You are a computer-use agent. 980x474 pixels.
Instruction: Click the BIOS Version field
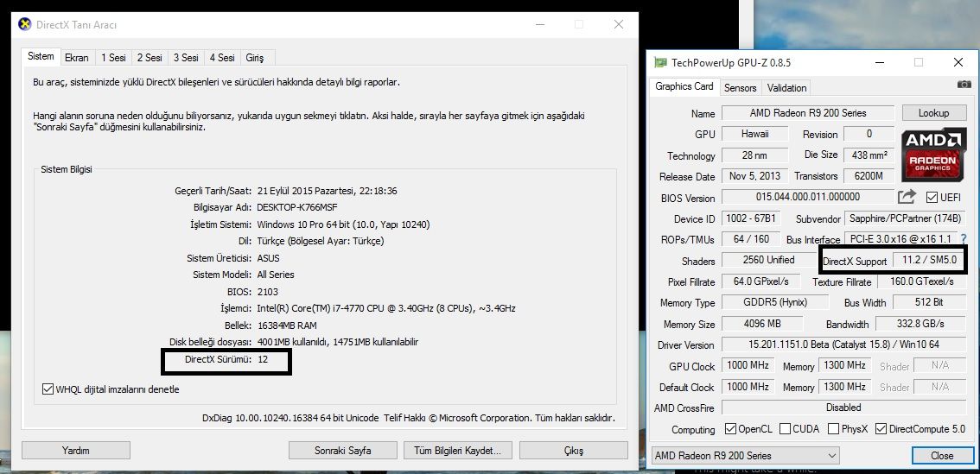pos(808,197)
